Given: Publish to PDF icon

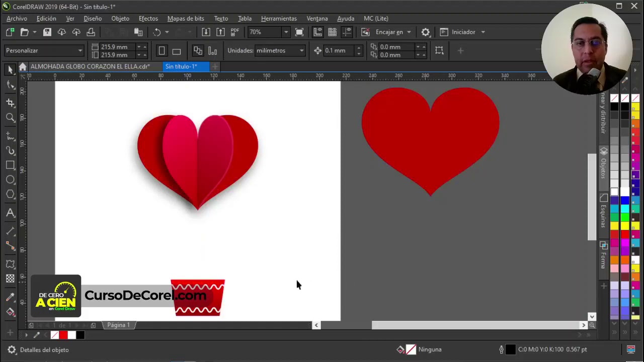Looking at the screenshot, I should (235, 32).
